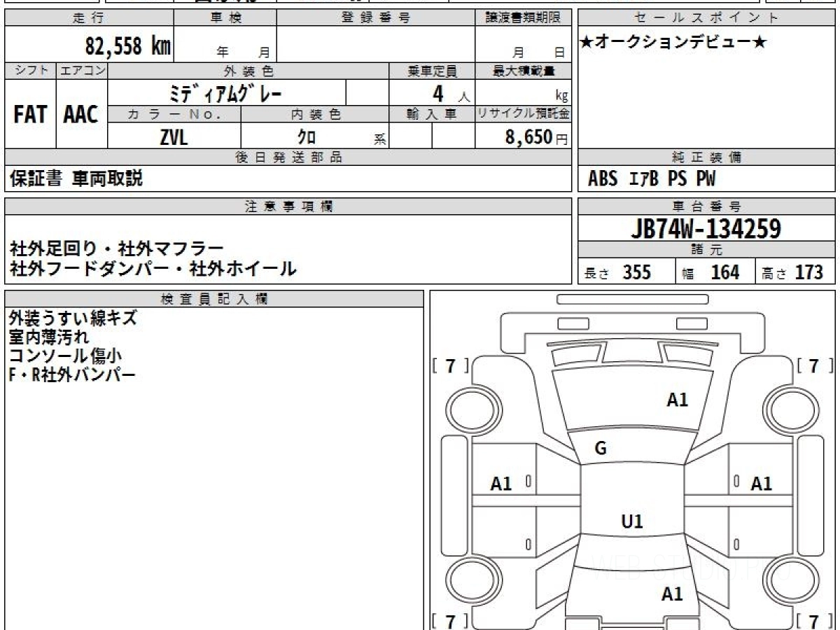Select the exterior color ミディアムグレー
The height and width of the screenshot is (630, 840).
tap(226, 92)
